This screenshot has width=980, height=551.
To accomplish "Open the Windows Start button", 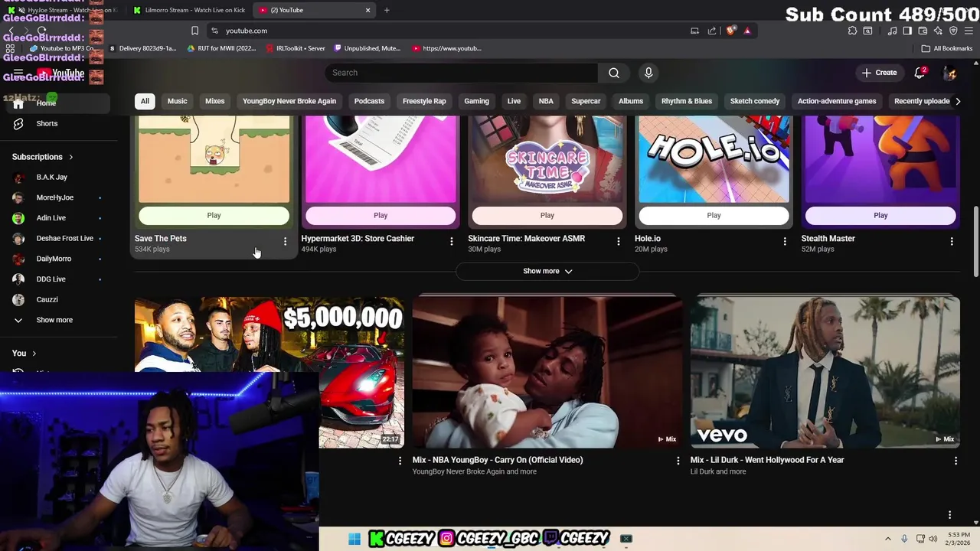I will tap(354, 539).
